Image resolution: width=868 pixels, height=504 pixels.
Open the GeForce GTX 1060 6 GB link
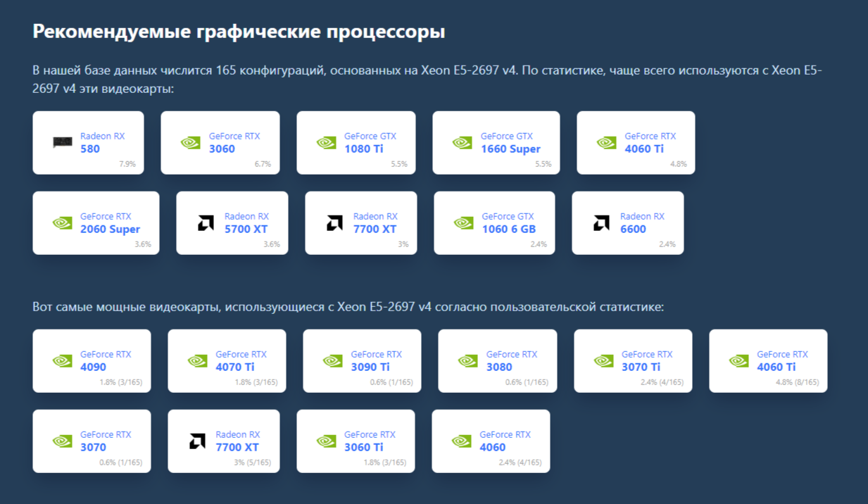[x=509, y=222]
